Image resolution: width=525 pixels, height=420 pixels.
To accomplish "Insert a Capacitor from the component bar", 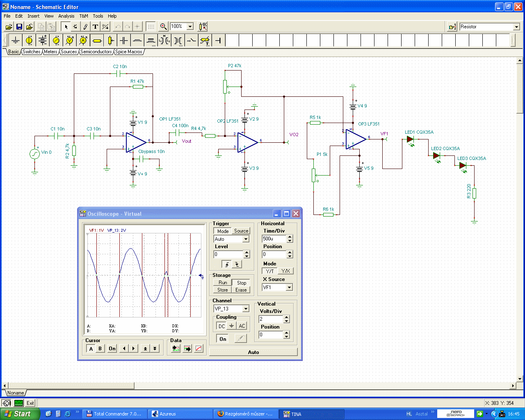I will [124, 40].
